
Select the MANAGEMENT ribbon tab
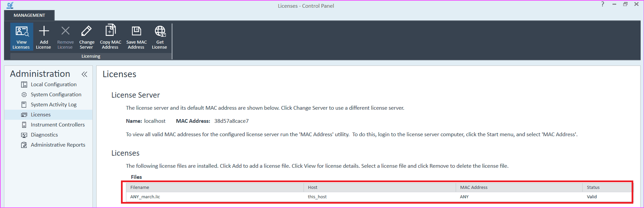[29, 15]
